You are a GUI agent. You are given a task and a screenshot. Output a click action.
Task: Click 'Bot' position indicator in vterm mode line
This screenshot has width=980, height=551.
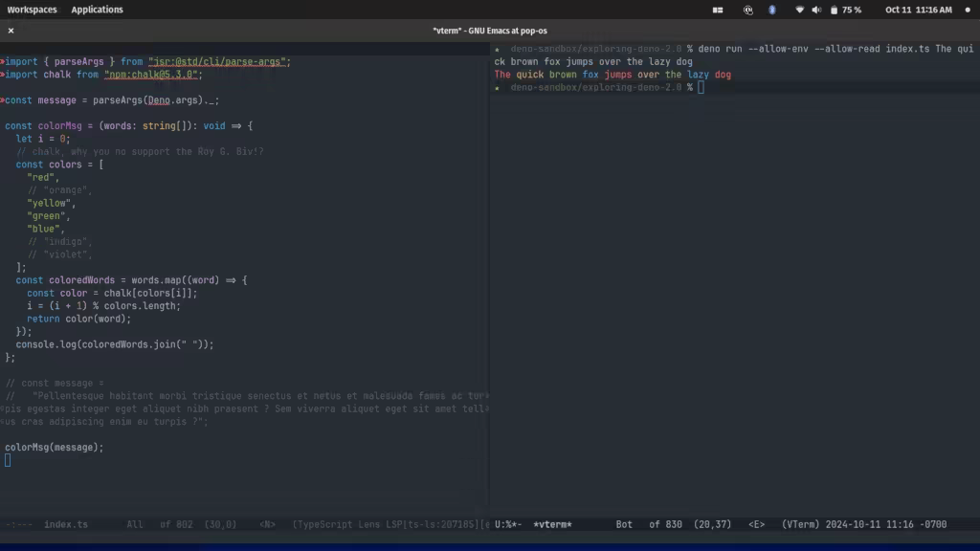click(x=624, y=524)
